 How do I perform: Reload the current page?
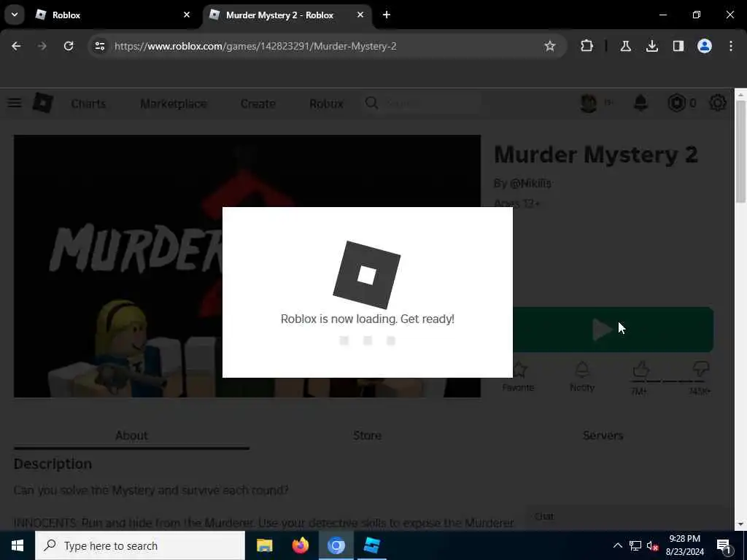[x=69, y=46]
